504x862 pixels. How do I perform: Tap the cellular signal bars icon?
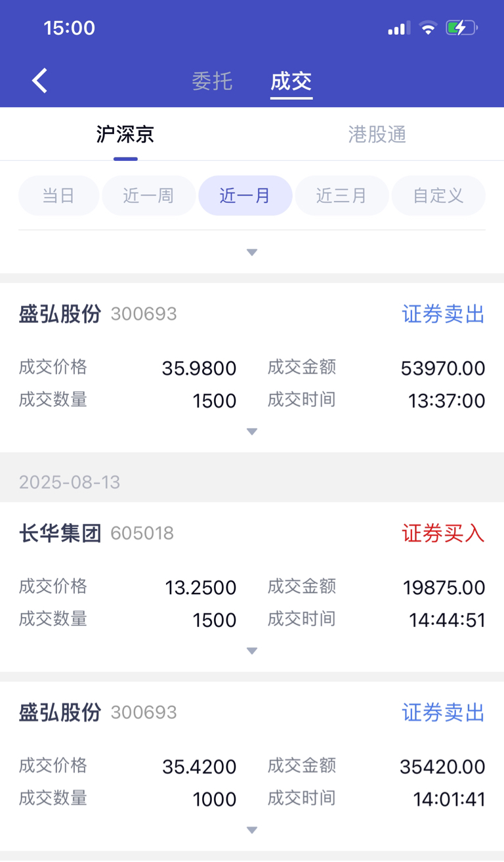click(399, 28)
